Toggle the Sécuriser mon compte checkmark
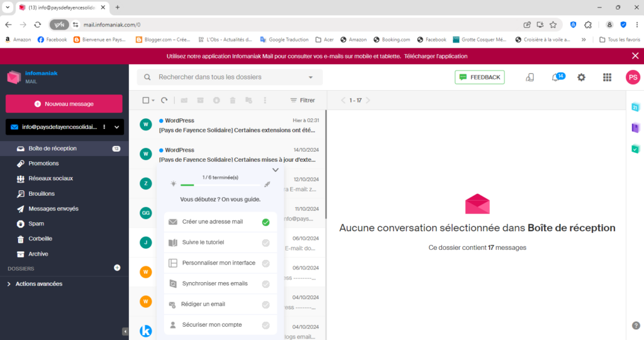 265,326
